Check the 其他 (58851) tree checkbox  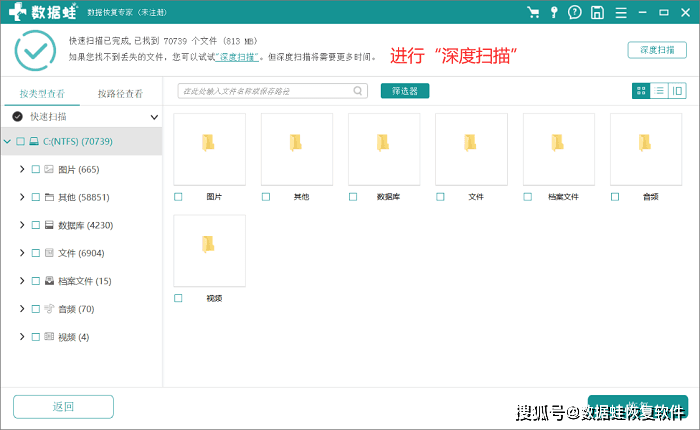coord(36,197)
